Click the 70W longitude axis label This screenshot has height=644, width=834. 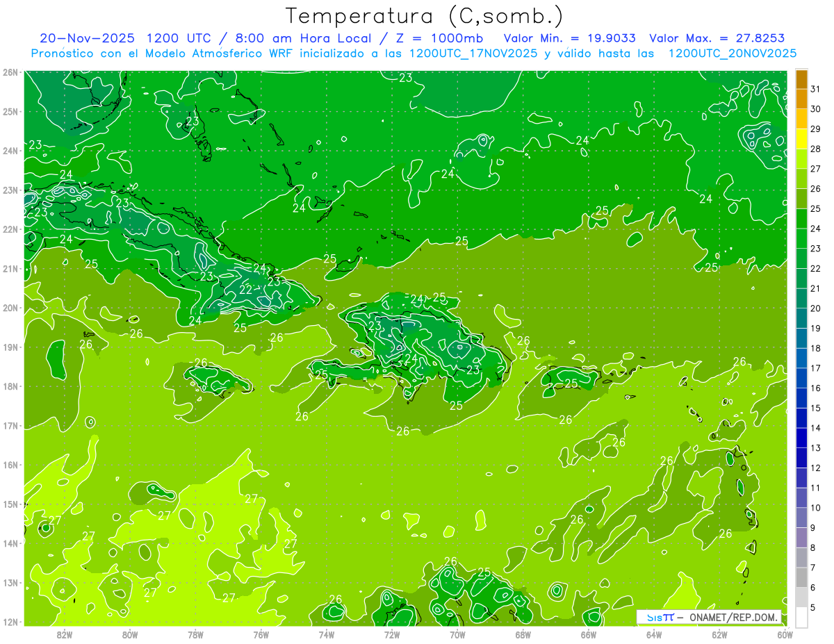(457, 634)
